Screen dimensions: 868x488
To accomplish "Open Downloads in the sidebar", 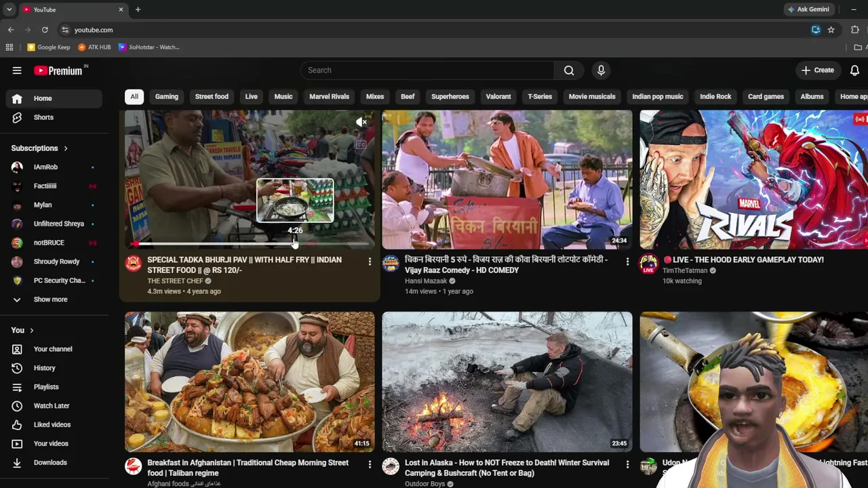I will tap(54, 463).
